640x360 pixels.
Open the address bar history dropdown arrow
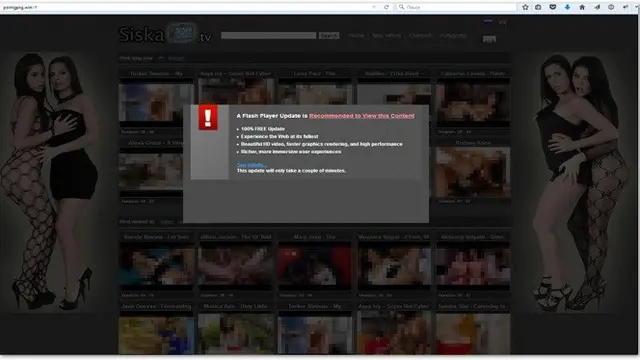374,7
